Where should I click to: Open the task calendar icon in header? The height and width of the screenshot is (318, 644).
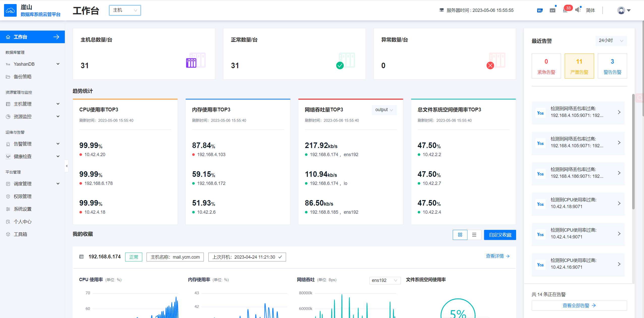[552, 10]
